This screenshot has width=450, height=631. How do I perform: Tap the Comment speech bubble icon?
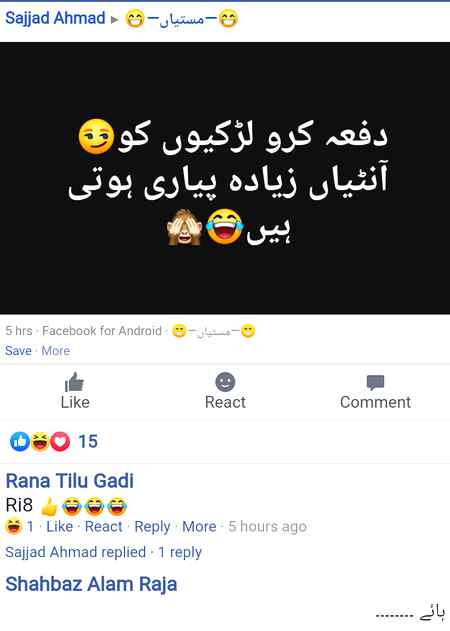click(376, 382)
